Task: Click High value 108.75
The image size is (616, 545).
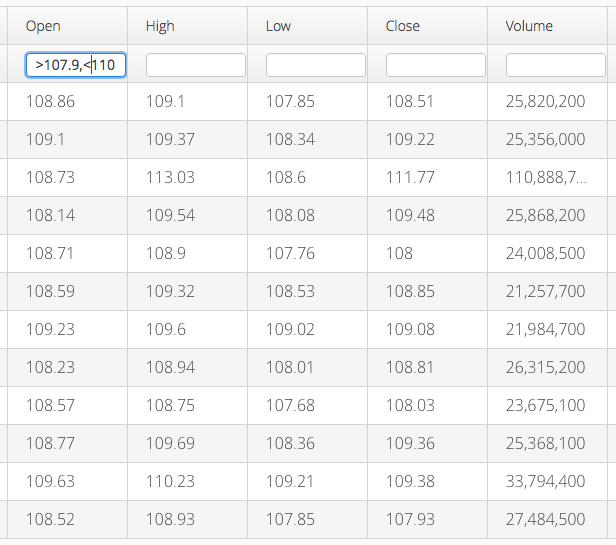Action: 170,405
